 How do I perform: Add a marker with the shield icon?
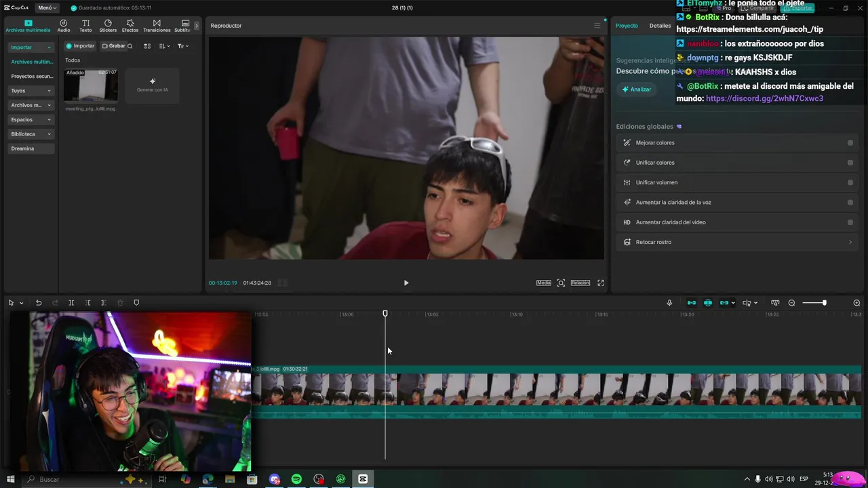(x=136, y=303)
